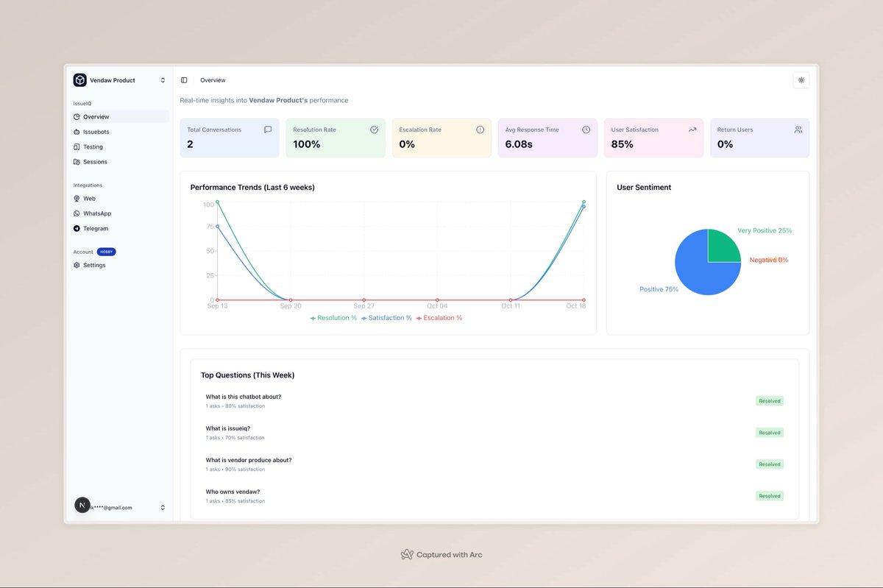The image size is (883, 588).
Task: Expand the gmail account chevron
Action: pos(163,507)
